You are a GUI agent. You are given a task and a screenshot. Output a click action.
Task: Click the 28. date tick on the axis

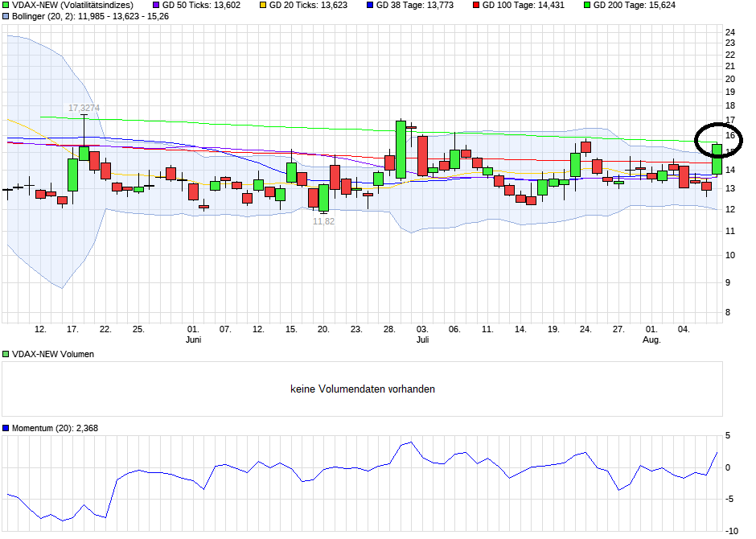coord(389,329)
